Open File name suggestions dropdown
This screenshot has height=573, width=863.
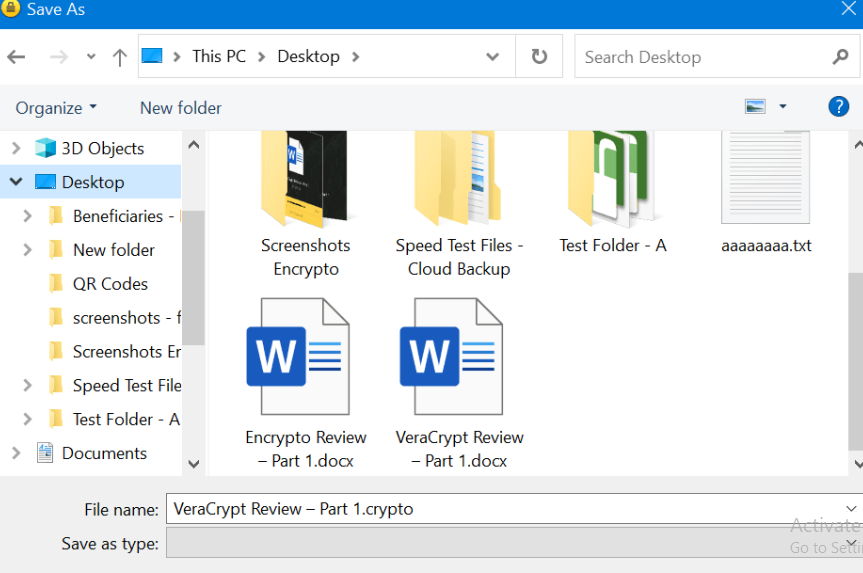click(x=851, y=509)
